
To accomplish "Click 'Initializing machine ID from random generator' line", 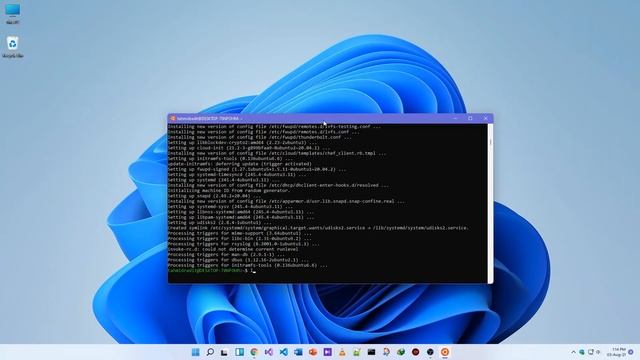I will click(229, 191).
